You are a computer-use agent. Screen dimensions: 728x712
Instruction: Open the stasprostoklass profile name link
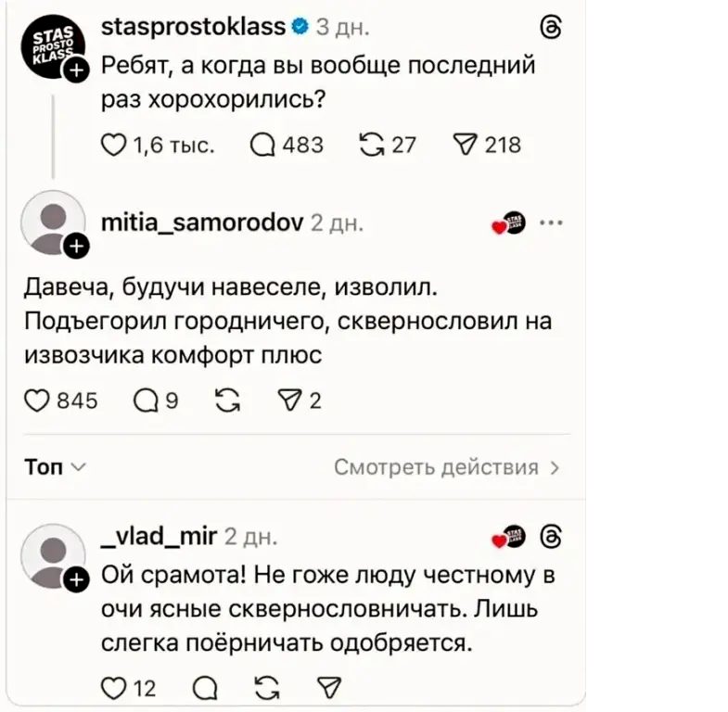click(x=192, y=27)
